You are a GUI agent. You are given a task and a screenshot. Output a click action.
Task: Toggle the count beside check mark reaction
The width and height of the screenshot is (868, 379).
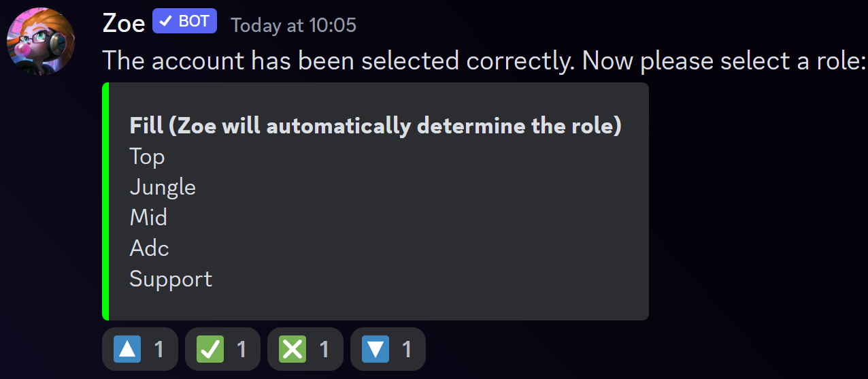[241, 350]
